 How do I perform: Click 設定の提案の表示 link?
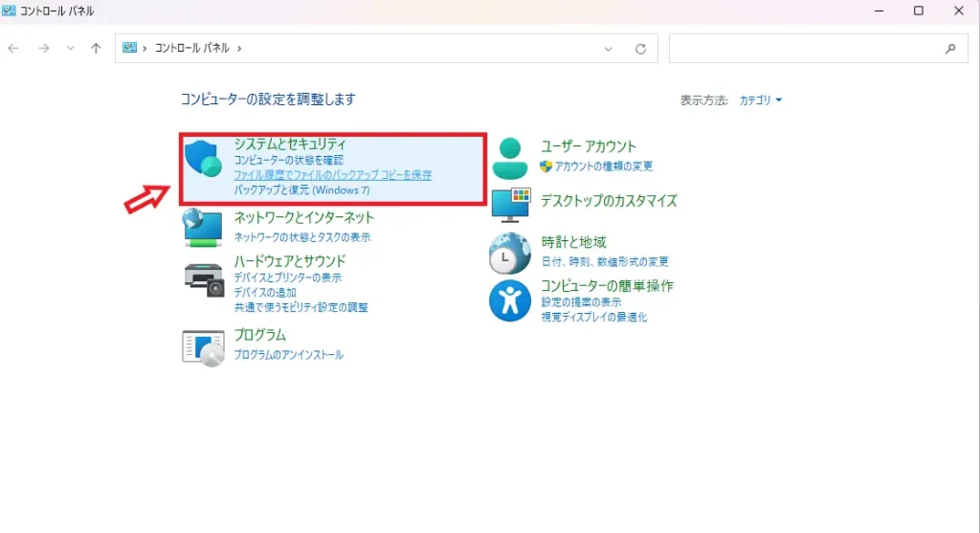[x=581, y=302]
